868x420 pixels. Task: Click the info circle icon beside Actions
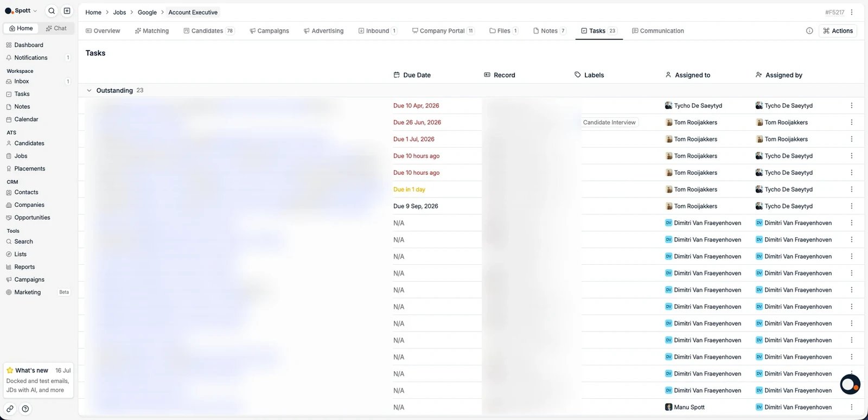click(x=809, y=31)
